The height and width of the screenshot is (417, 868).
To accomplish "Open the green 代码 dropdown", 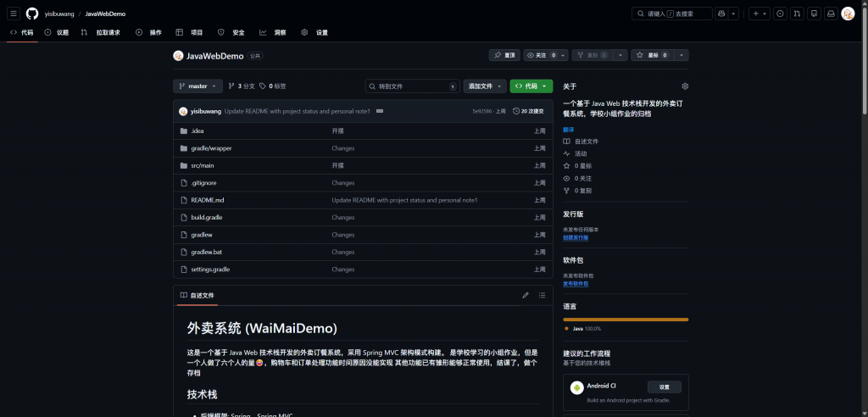I will 531,86.
